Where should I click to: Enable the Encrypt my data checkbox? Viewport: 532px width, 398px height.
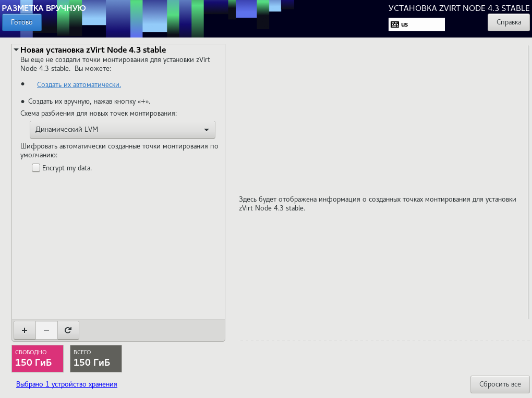pos(36,168)
